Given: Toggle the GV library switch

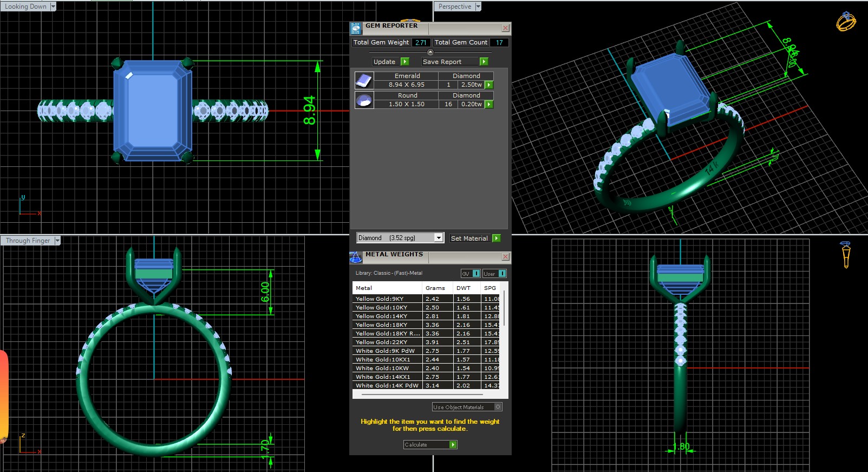Looking at the screenshot, I should pyautogui.click(x=476, y=274).
